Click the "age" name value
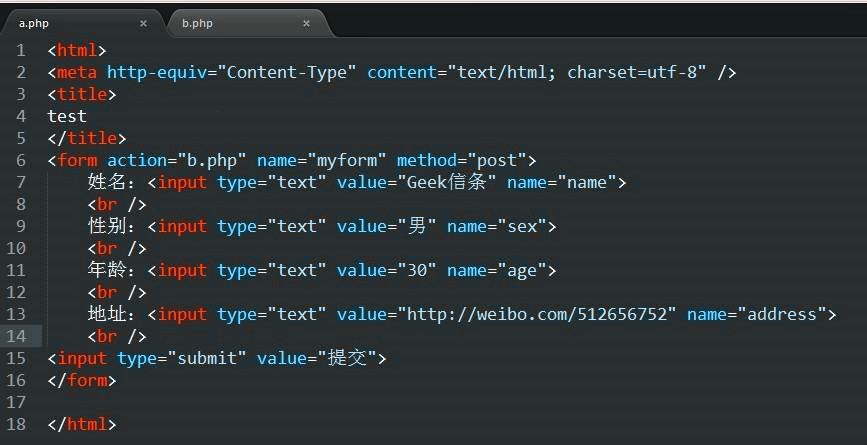867x445 pixels. 522,270
